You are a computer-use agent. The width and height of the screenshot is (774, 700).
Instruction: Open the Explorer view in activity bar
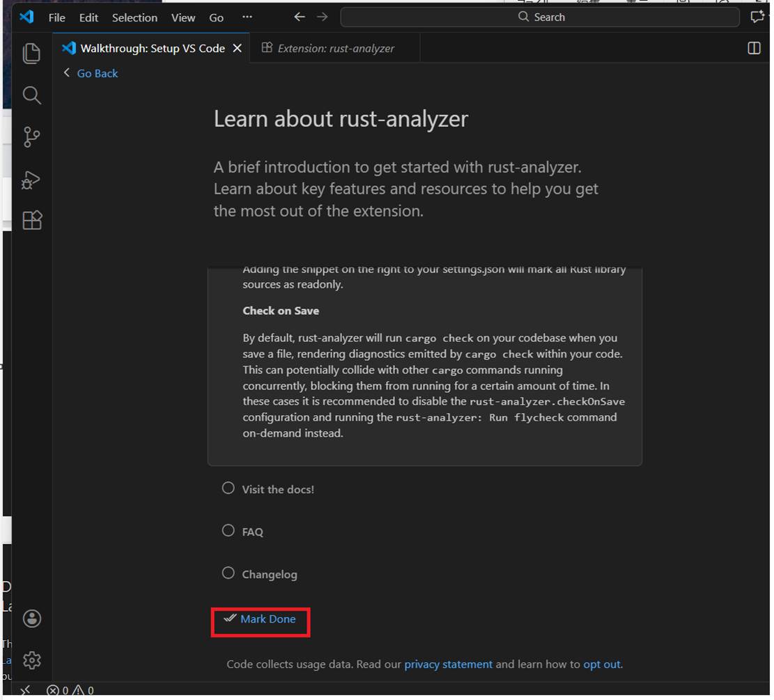coord(32,54)
